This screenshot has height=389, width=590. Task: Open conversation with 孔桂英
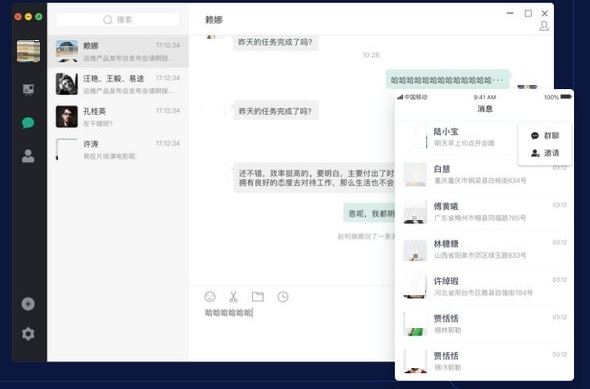coord(118,117)
